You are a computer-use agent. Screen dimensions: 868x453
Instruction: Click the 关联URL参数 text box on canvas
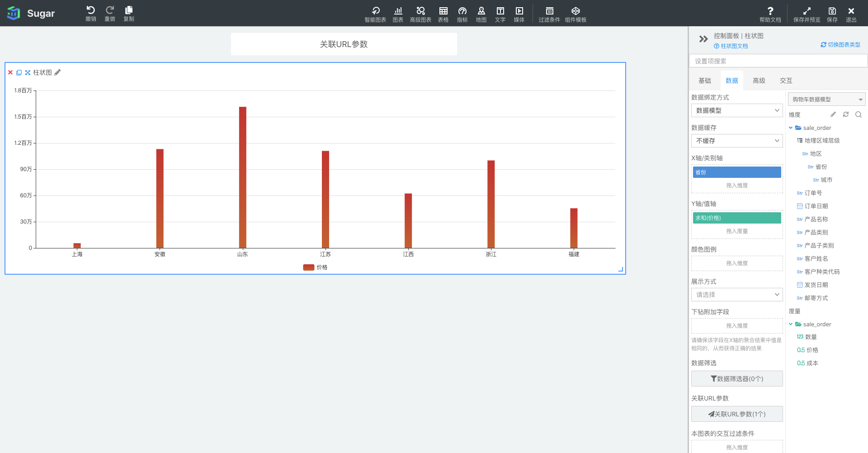pos(344,44)
